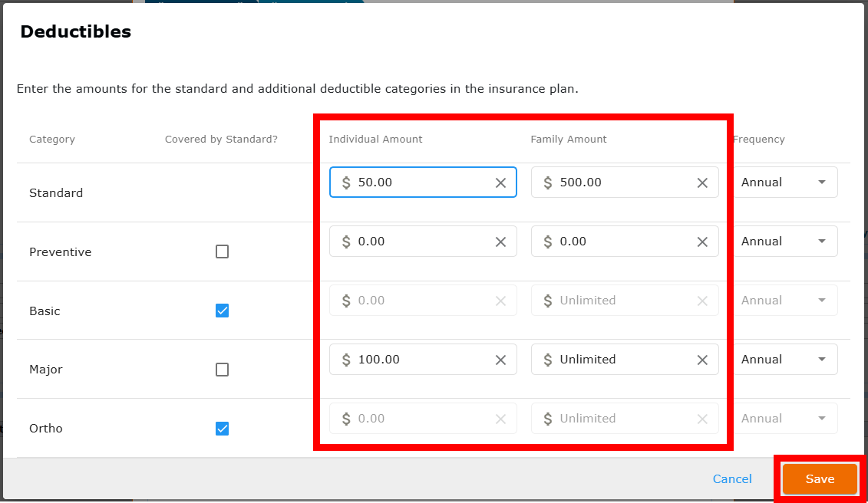The height and width of the screenshot is (503, 868).
Task: Select the Standard category label
Action: coord(56,192)
